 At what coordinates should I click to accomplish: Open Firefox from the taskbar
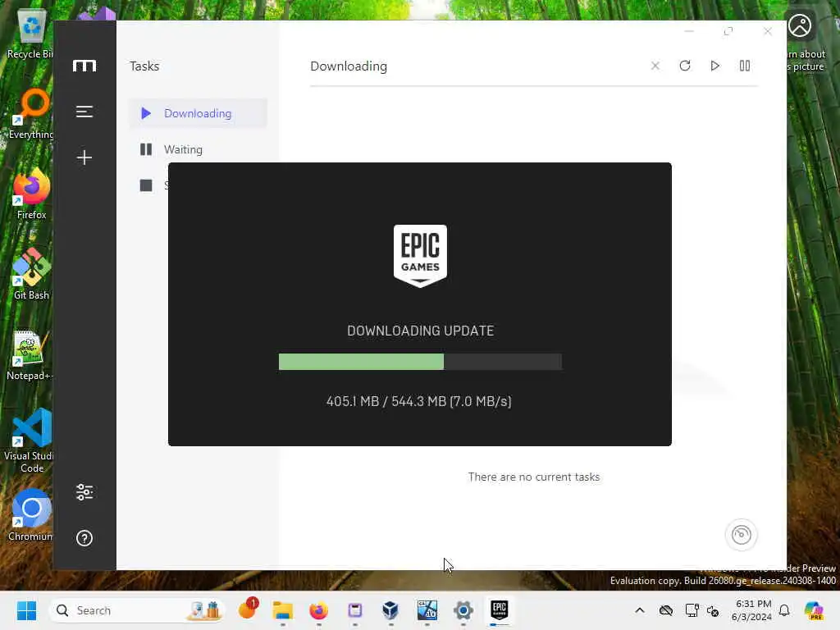point(318,610)
